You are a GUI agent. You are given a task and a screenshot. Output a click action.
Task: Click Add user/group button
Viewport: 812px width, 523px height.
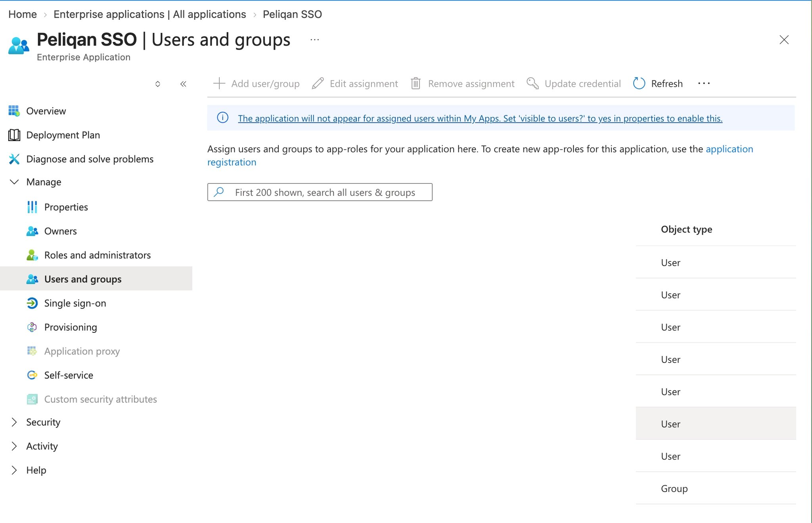coord(256,83)
